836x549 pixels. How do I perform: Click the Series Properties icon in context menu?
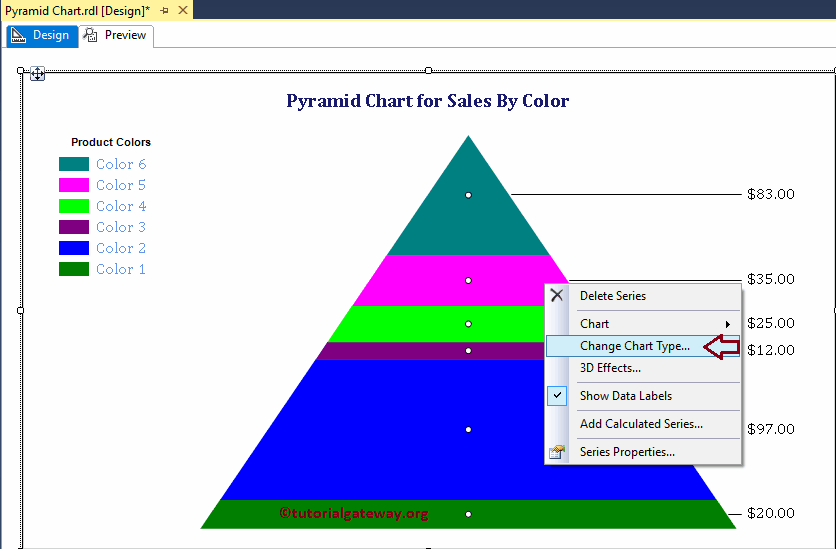tap(557, 452)
